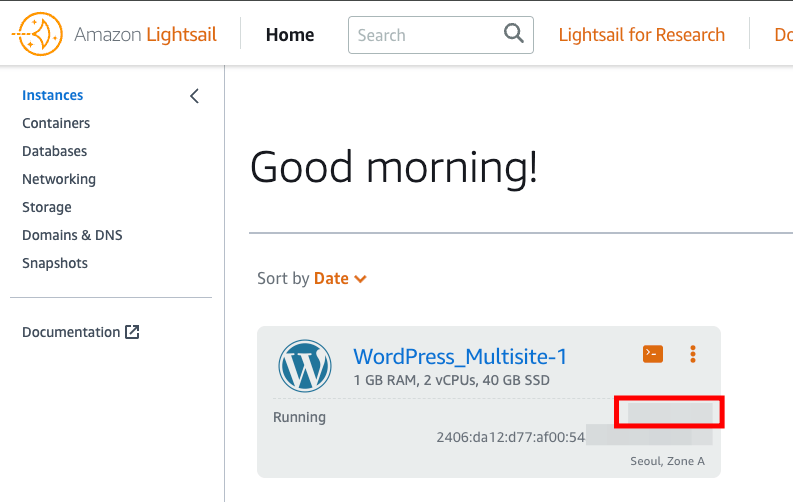Open Networking in the sidebar
This screenshot has width=793, height=502.
[59, 179]
